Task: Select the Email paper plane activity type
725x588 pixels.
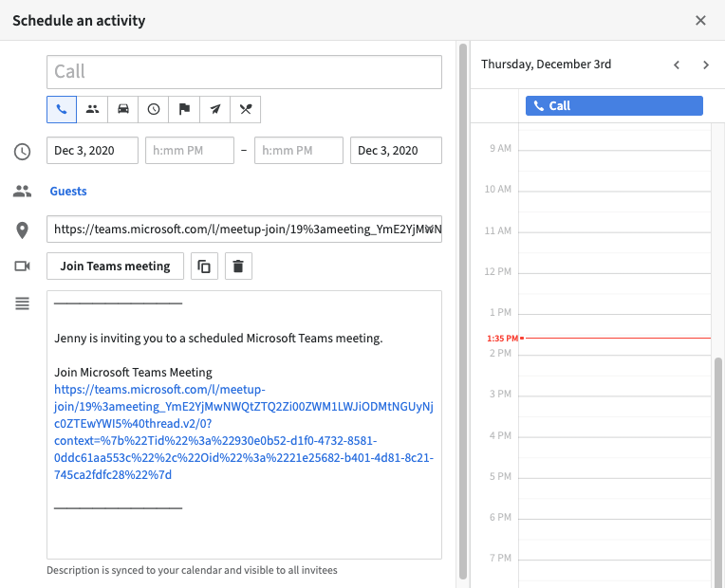Action: (x=215, y=110)
